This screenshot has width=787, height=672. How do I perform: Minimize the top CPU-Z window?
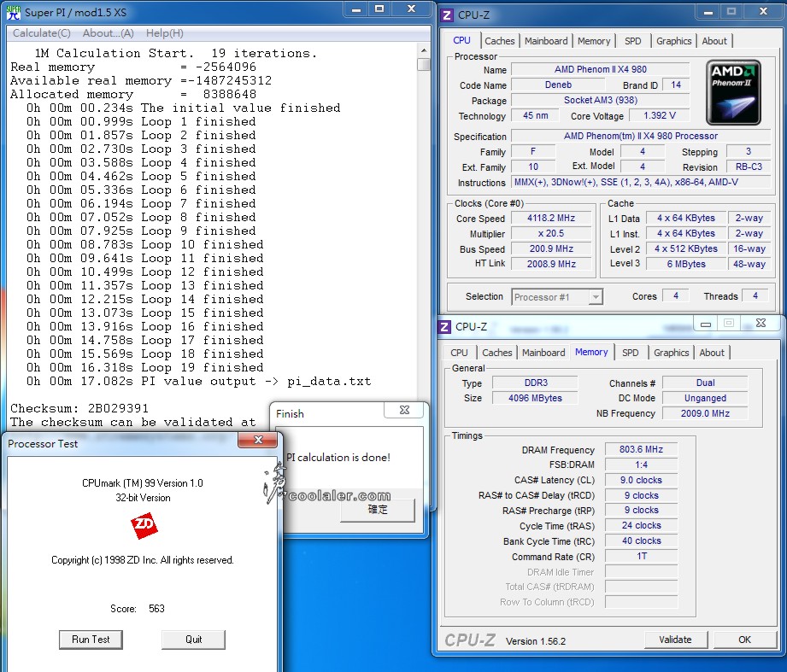[708, 12]
